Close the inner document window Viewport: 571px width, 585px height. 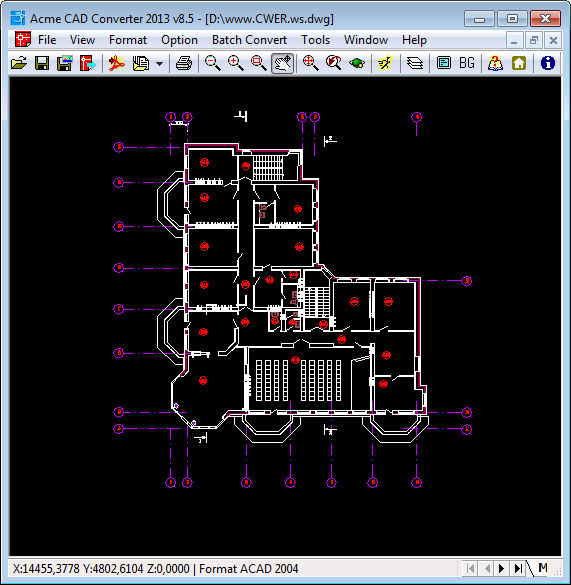pos(553,40)
